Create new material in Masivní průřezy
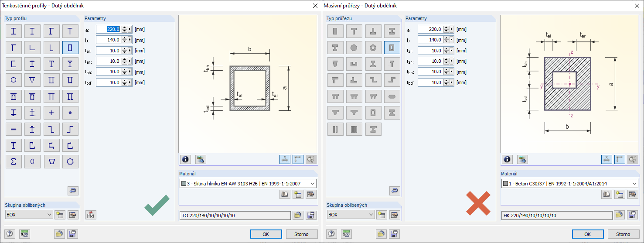The width and height of the screenshot is (644, 243). point(620,195)
